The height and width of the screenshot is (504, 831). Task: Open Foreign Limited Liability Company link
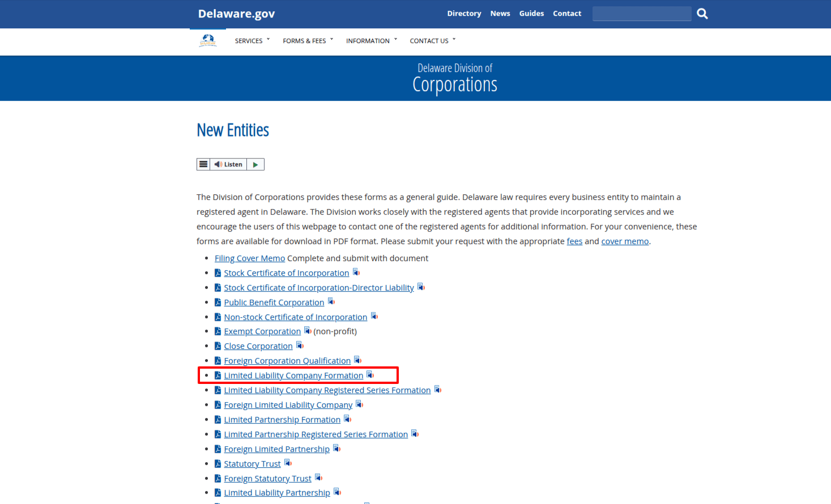click(x=288, y=405)
